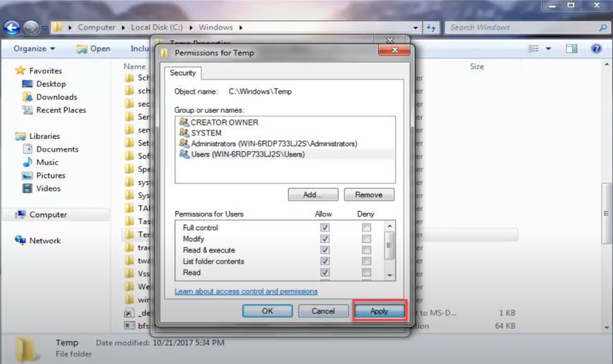Toggle Allow checkbox for Full control
Image resolution: width=613 pixels, height=364 pixels.
pyautogui.click(x=325, y=227)
